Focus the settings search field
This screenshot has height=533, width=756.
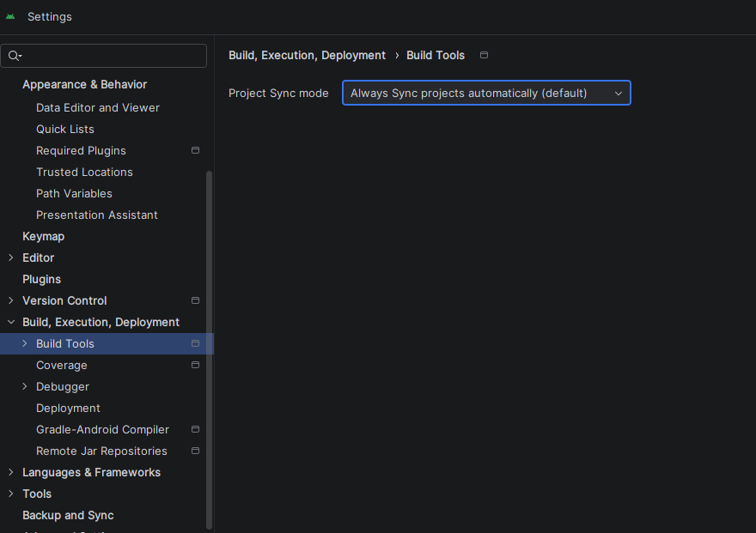pyautogui.click(x=104, y=56)
